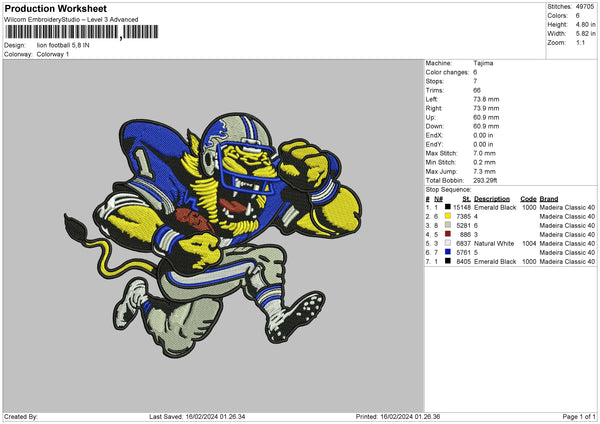Click the dark red swatch in stop 4
The image size is (600, 424).
(x=448, y=234)
